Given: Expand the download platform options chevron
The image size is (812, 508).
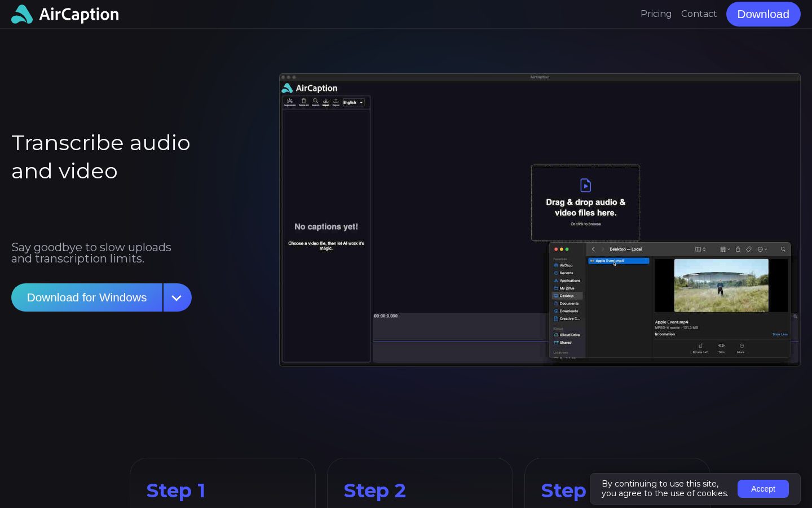Looking at the screenshot, I should (x=177, y=297).
